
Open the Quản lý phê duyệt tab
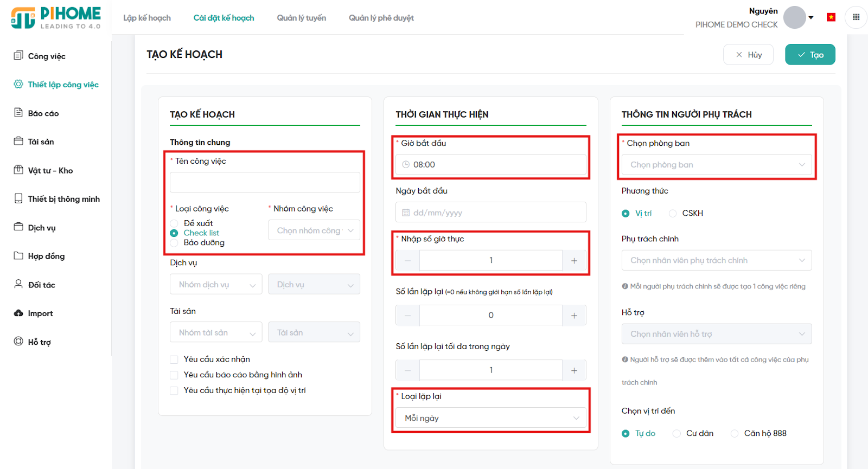click(x=381, y=18)
